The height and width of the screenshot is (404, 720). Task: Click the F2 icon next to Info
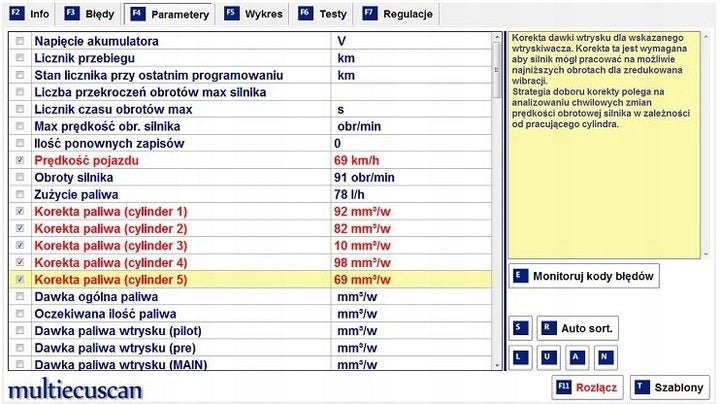[x=17, y=13]
